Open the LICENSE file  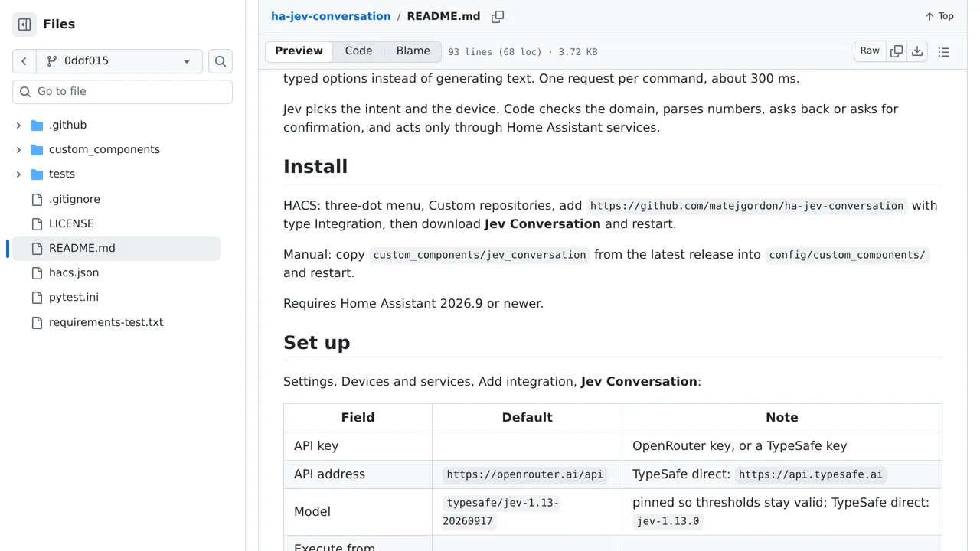tap(71, 223)
